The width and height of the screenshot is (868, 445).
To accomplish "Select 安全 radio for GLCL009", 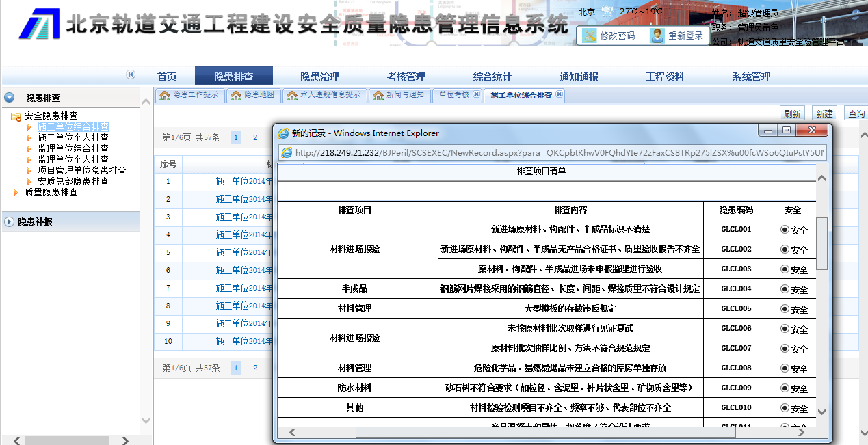I will tap(785, 388).
